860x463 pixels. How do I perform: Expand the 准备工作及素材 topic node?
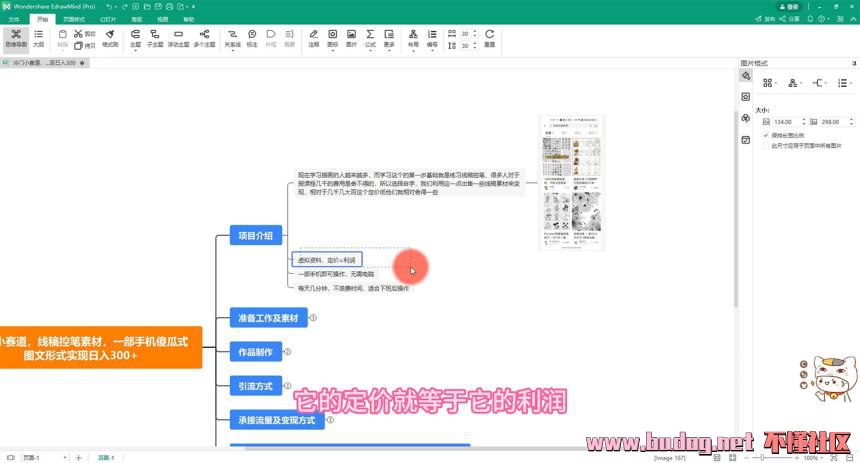click(313, 318)
